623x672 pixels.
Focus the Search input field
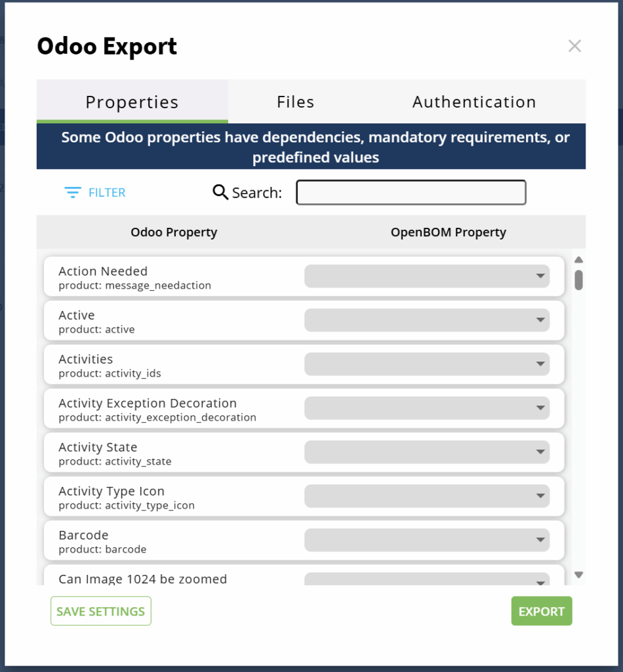pyautogui.click(x=411, y=192)
